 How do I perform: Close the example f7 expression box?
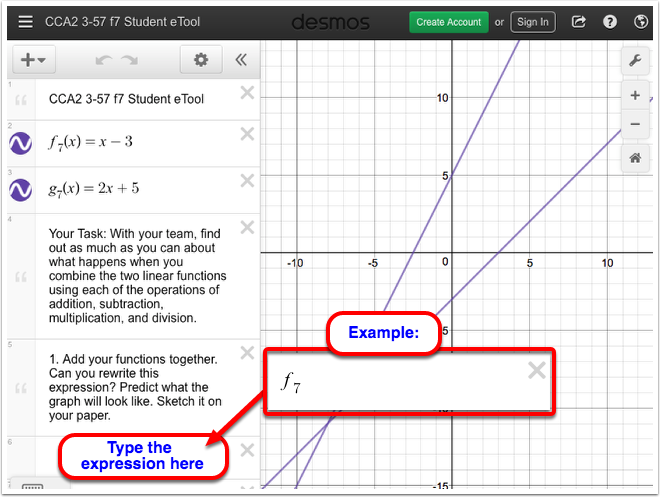[537, 370]
